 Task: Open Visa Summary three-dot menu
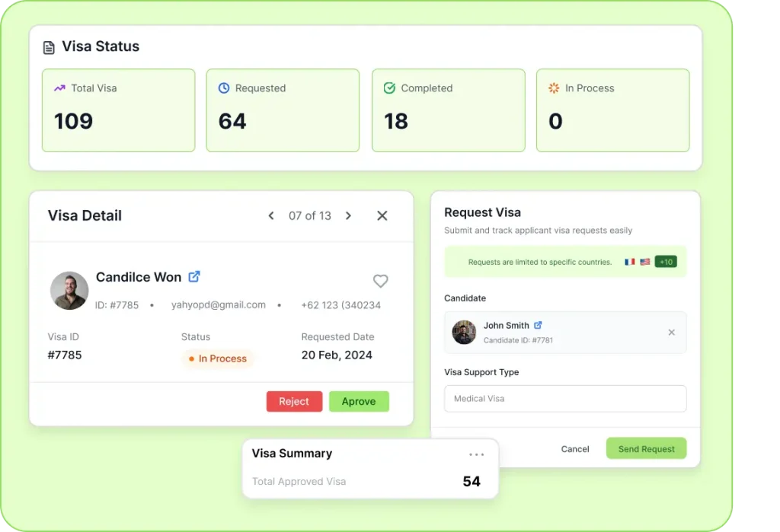476,454
